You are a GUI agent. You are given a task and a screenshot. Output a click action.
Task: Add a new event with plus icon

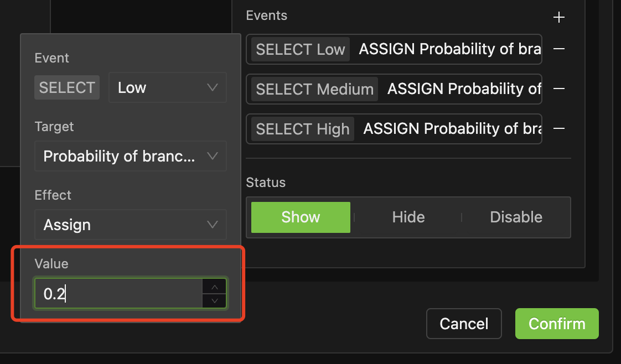click(x=559, y=18)
